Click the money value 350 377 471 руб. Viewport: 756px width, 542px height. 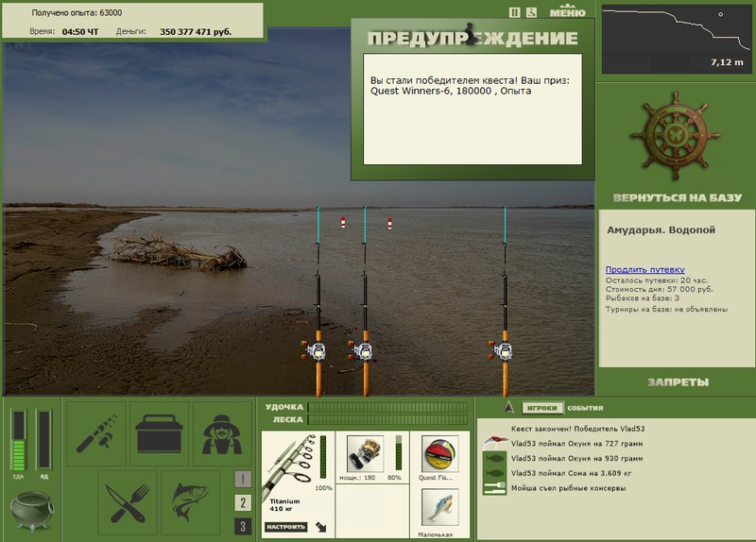pos(196,32)
